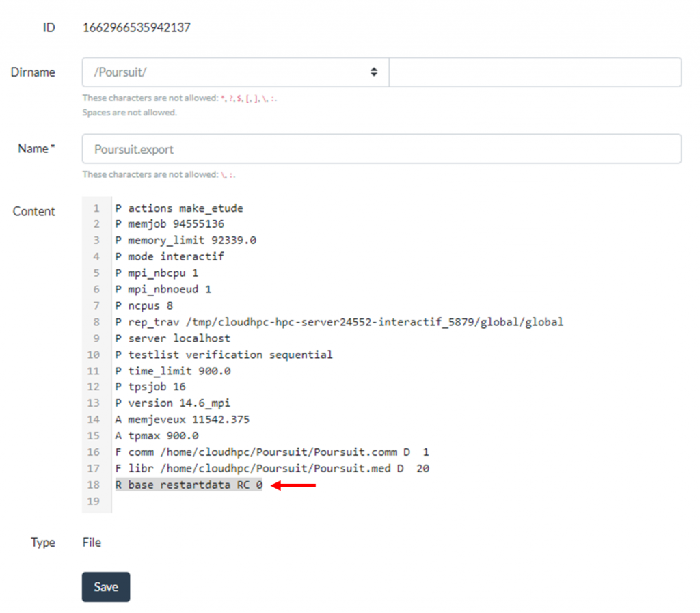Screen dimensions: 700x613
Task: Click line 10 'P testlist verification sequential'
Action: [x=224, y=355]
